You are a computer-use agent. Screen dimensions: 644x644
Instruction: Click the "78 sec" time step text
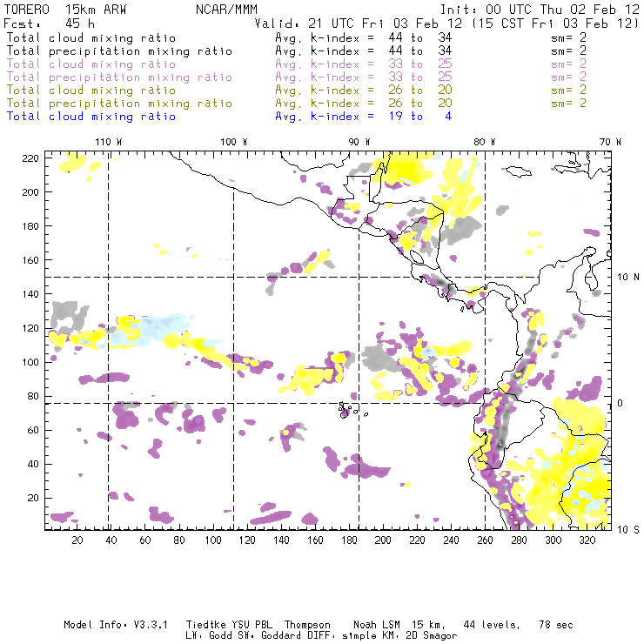556,625
